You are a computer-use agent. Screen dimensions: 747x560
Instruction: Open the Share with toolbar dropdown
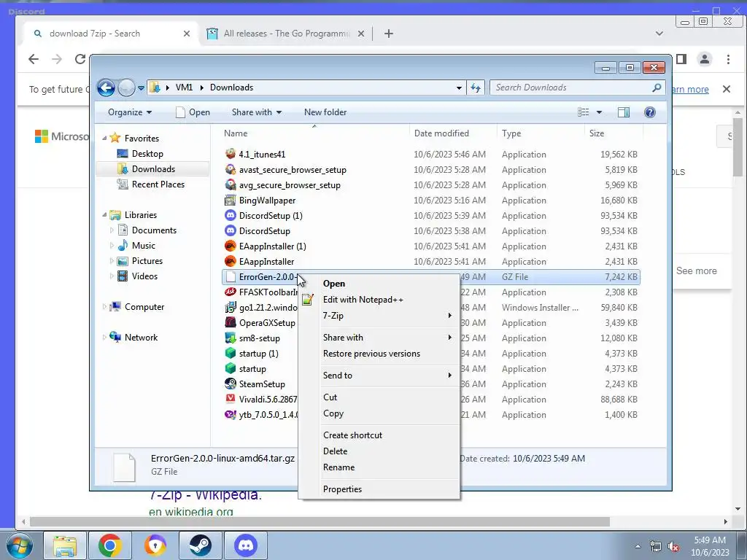coord(256,112)
